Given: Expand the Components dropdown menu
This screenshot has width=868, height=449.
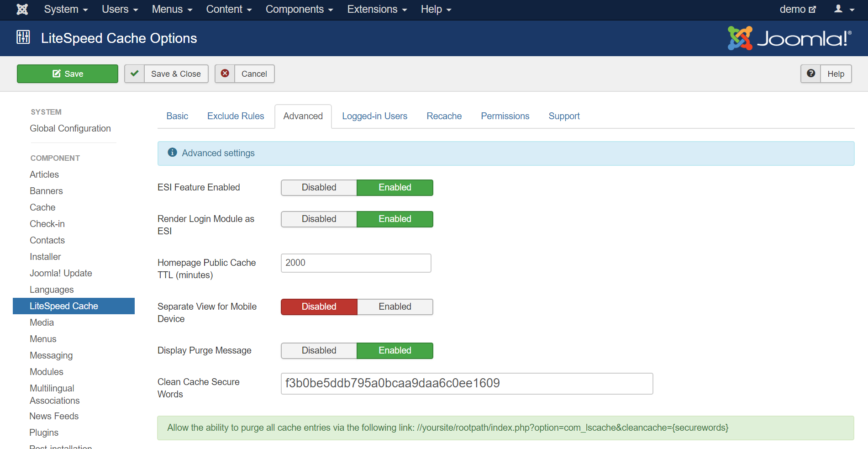Looking at the screenshot, I should pyautogui.click(x=299, y=9).
